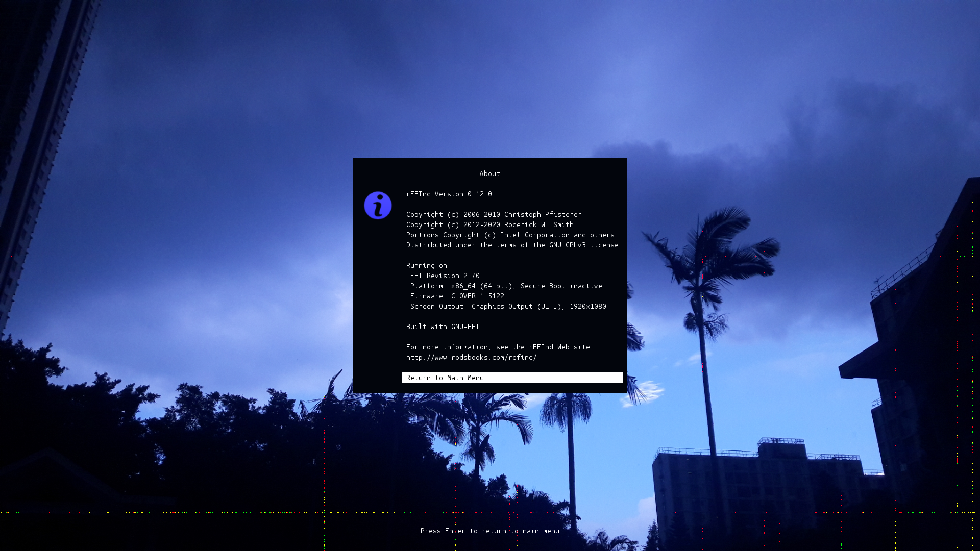The width and height of the screenshot is (980, 551).
Task: Click the Firmware CLOVER 1.5122 line
Action: [457, 296]
